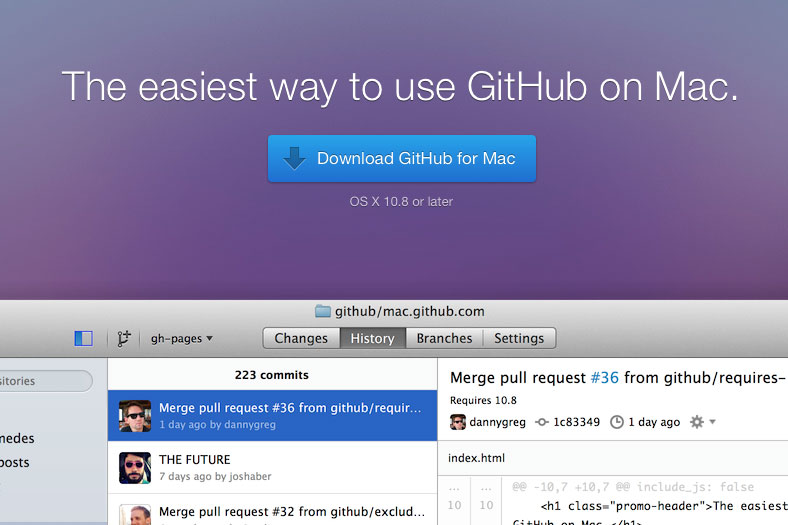
Task: Click the '7 days ago by joshaber' subtitle
Action: pos(215,476)
